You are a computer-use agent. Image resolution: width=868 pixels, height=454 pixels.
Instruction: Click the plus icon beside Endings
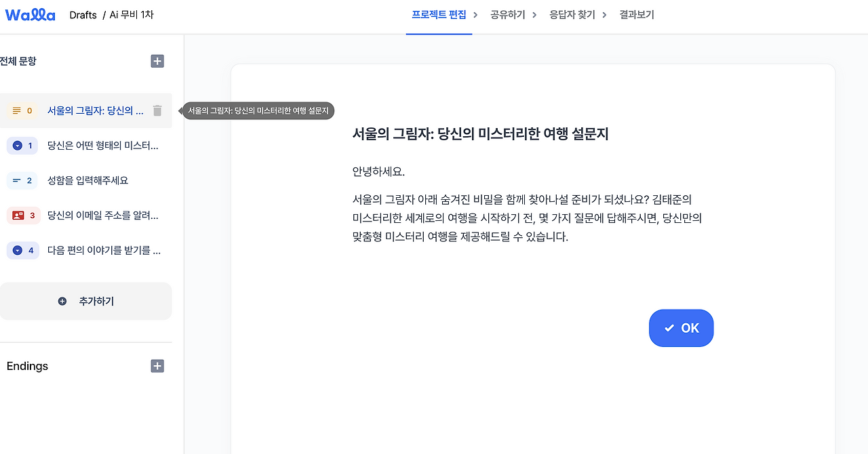click(157, 366)
